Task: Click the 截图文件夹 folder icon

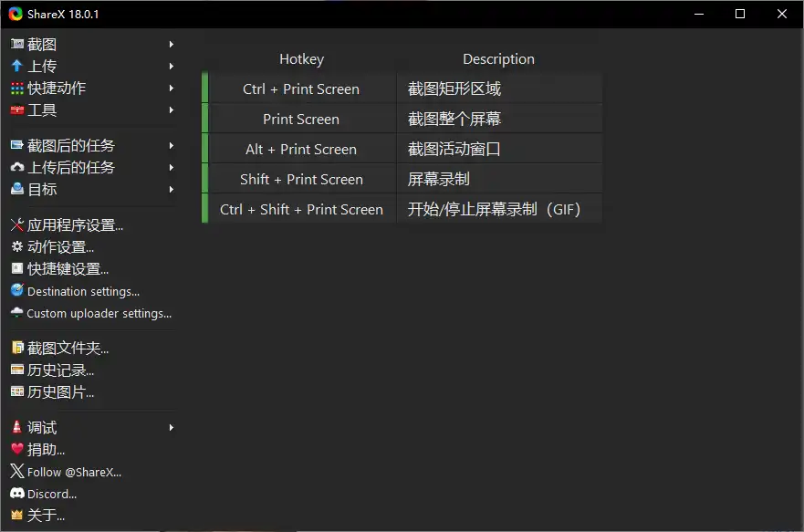Action: coord(17,348)
